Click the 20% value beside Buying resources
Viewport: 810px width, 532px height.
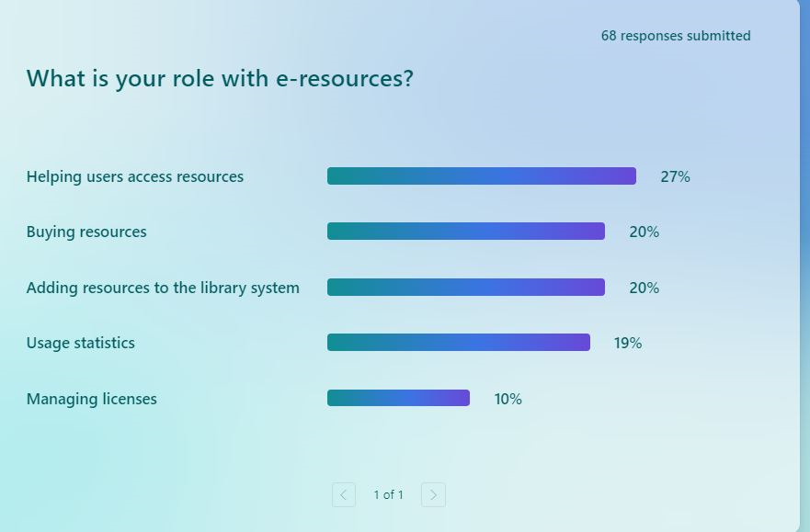(644, 232)
